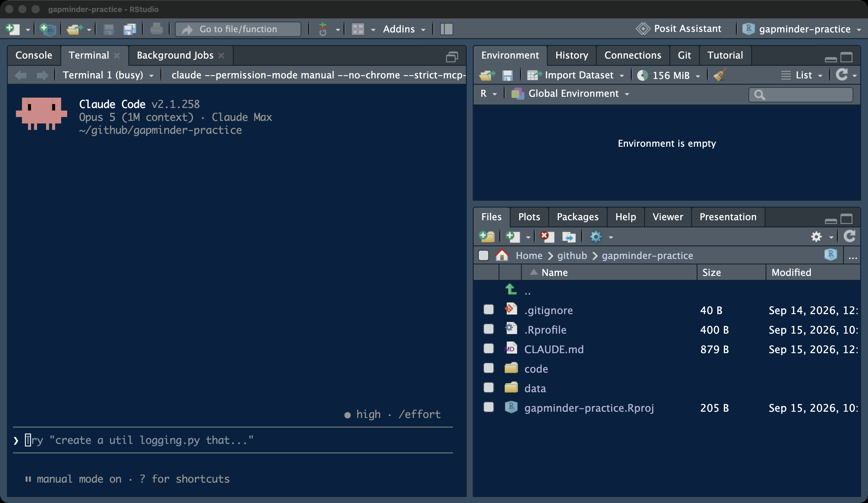The height and width of the screenshot is (503, 868).
Task: Click the version control Git toolbar icon
Action: coord(323,29)
